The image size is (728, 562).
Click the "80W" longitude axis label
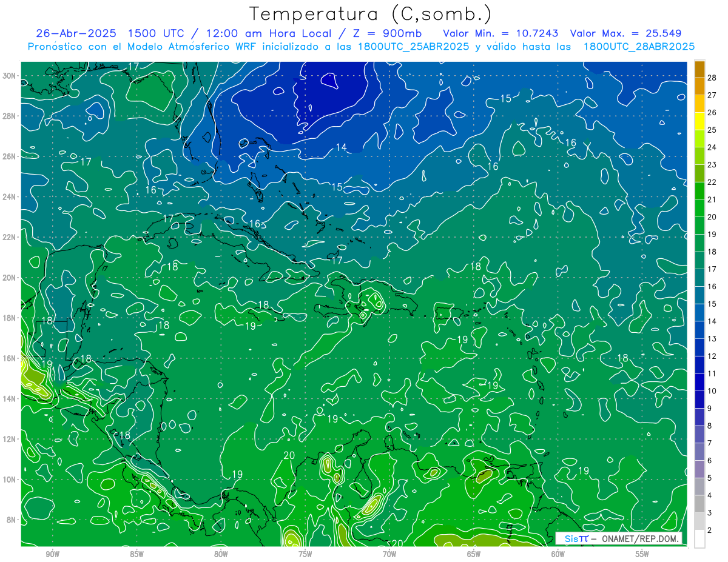point(221,554)
